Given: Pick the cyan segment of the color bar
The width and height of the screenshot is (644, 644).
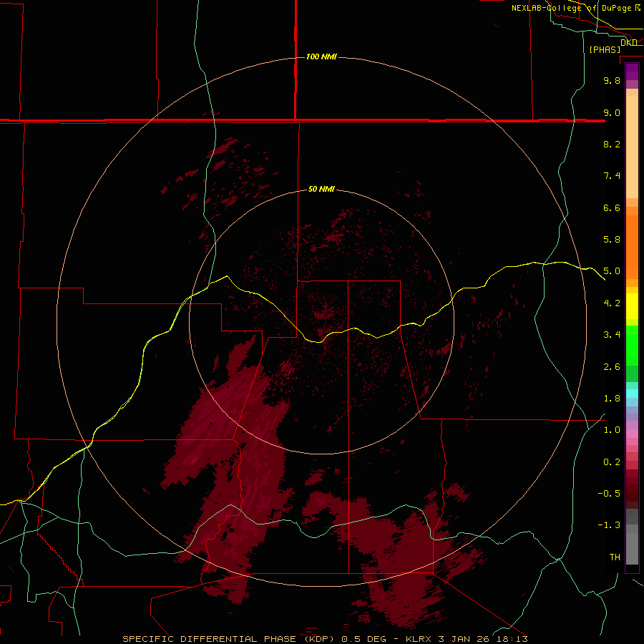Looking at the screenshot, I should point(632,394).
